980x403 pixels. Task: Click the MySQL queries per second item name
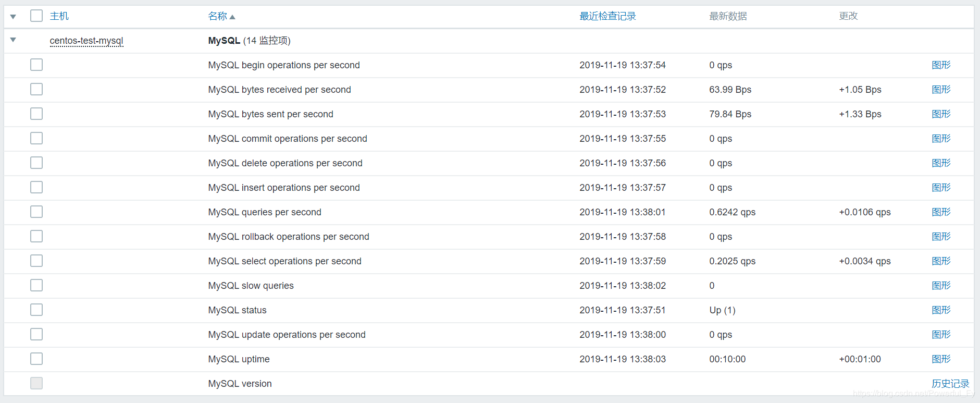point(265,212)
